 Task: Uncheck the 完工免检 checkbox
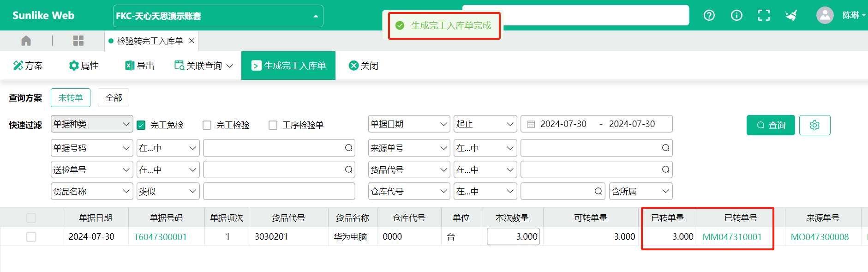[141, 125]
